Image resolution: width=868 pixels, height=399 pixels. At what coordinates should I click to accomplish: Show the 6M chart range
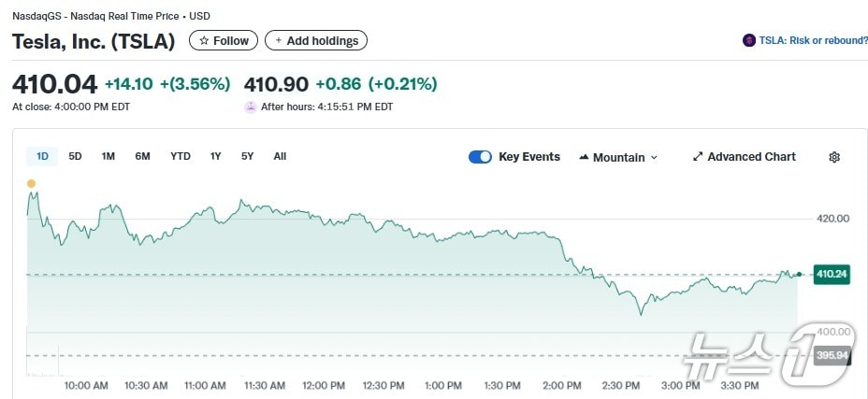tap(142, 156)
